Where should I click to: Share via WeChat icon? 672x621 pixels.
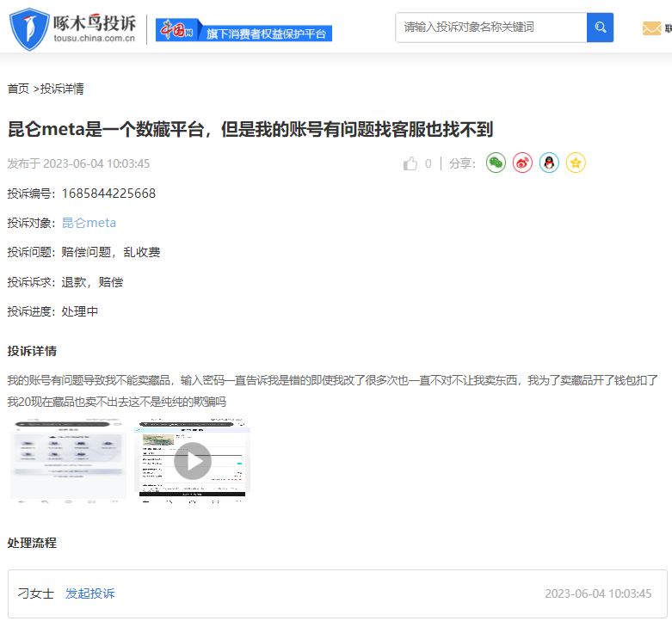[496, 163]
